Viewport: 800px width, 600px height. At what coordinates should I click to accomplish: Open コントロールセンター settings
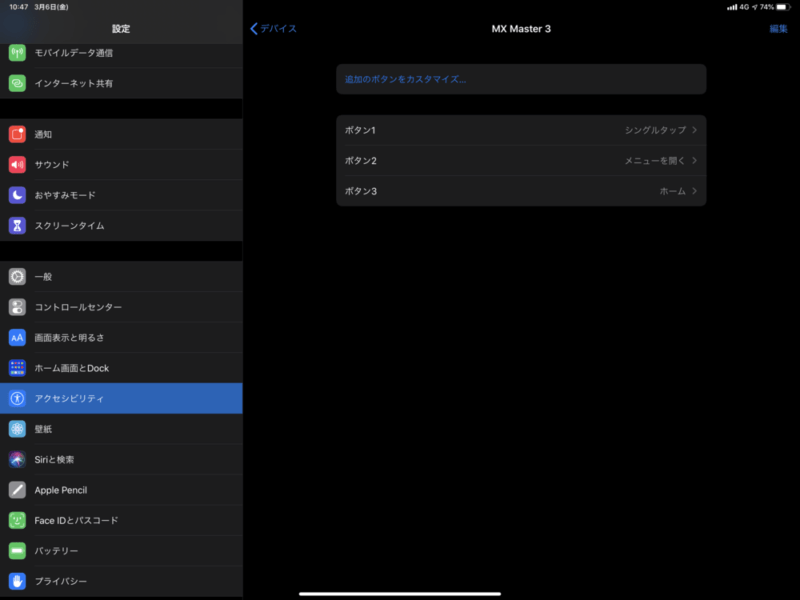121,307
